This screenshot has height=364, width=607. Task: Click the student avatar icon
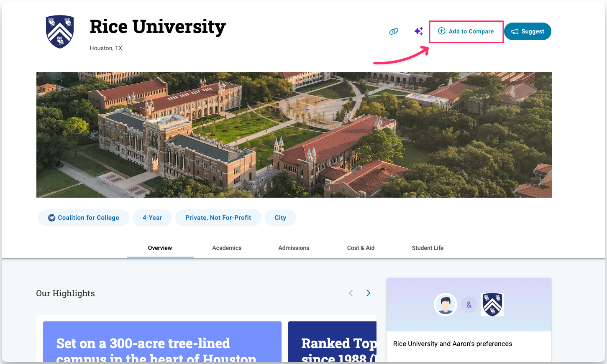(445, 305)
